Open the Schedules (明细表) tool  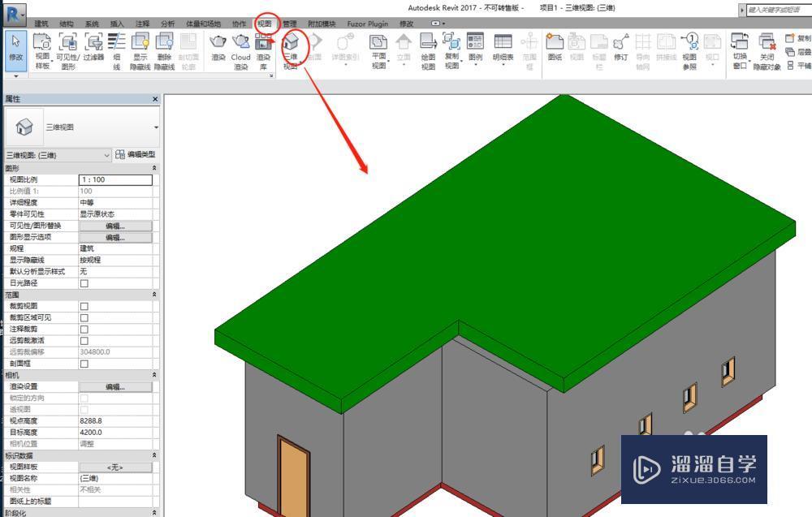coord(503,47)
